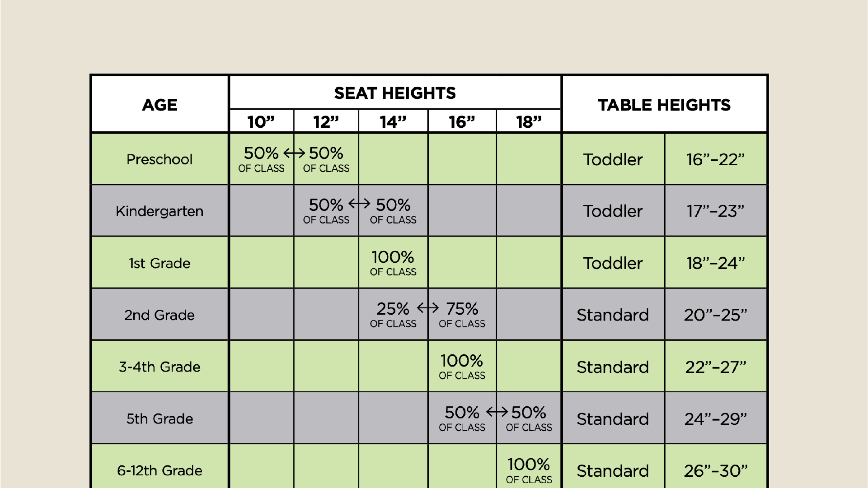Click the double arrow in the Kindergarten row
Image resolution: width=868 pixels, height=488 pixels.
[x=359, y=204]
